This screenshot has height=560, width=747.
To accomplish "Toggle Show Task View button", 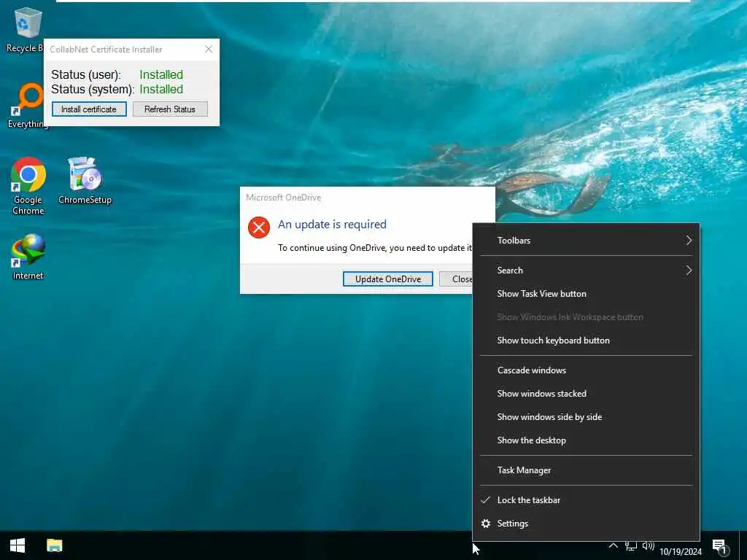I will [586, 294].
